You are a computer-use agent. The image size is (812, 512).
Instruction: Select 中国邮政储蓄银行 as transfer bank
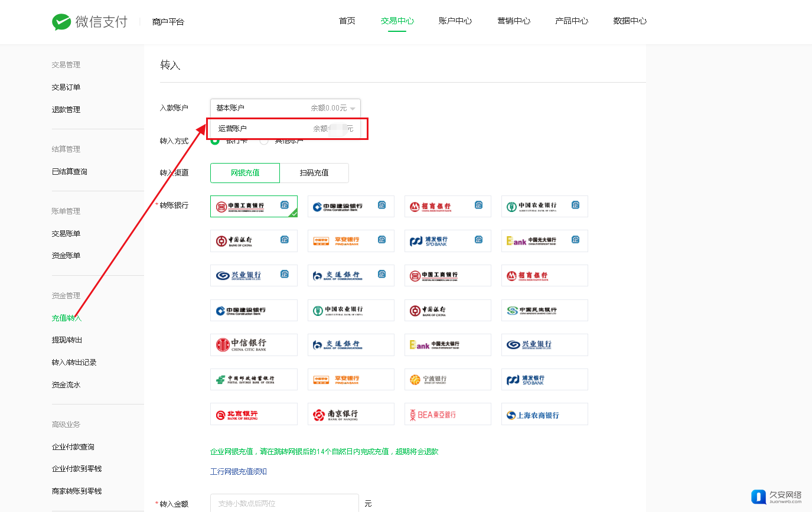[x=254, y=379]
